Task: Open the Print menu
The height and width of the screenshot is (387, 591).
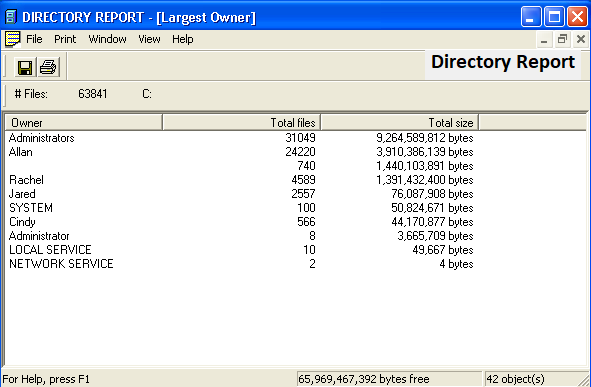Action: tap(65, 39)
